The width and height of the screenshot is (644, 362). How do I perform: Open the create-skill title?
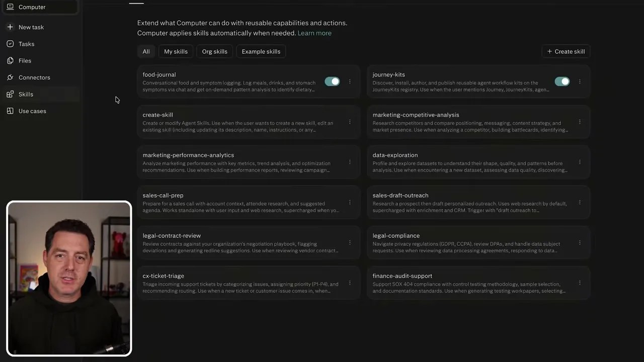click(x=157, y=115)
